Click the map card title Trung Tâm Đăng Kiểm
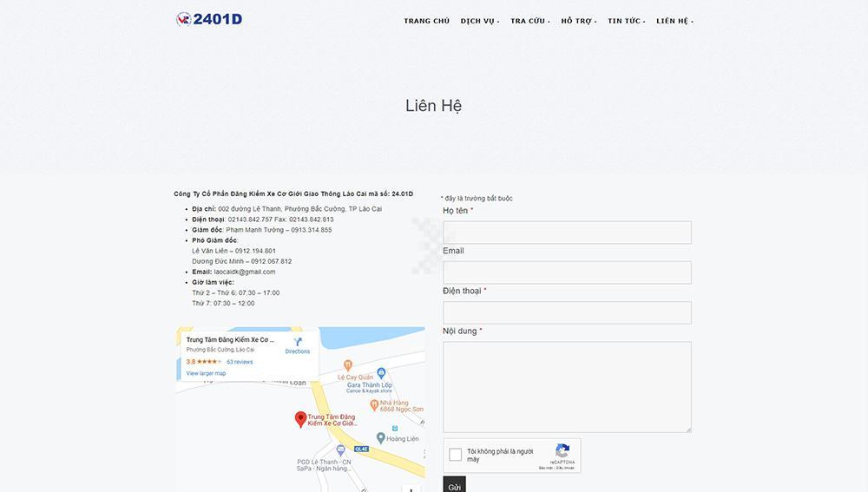The height and width of the screenshot is (492, 868). [230, 340]
